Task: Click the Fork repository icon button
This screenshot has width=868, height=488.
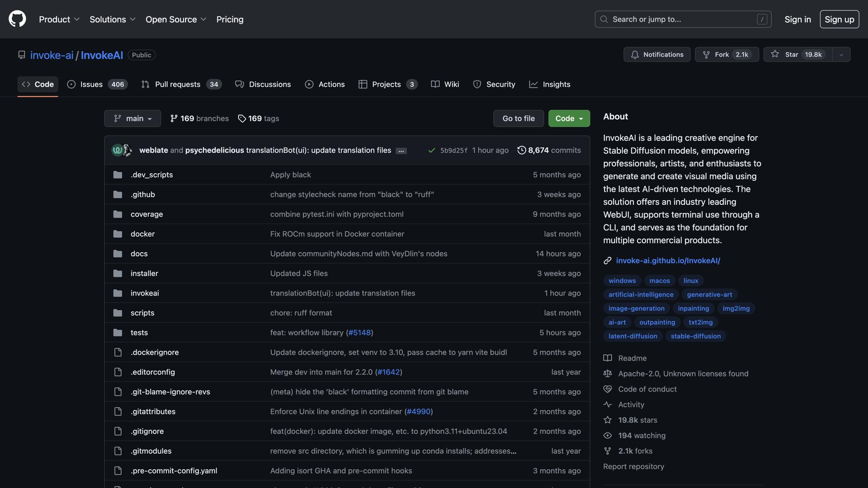Action: pyautogui.click(x=706, y=54)
